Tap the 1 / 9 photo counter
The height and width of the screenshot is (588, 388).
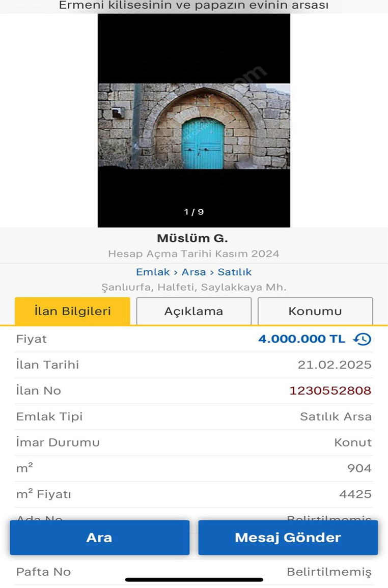point(193,212)
